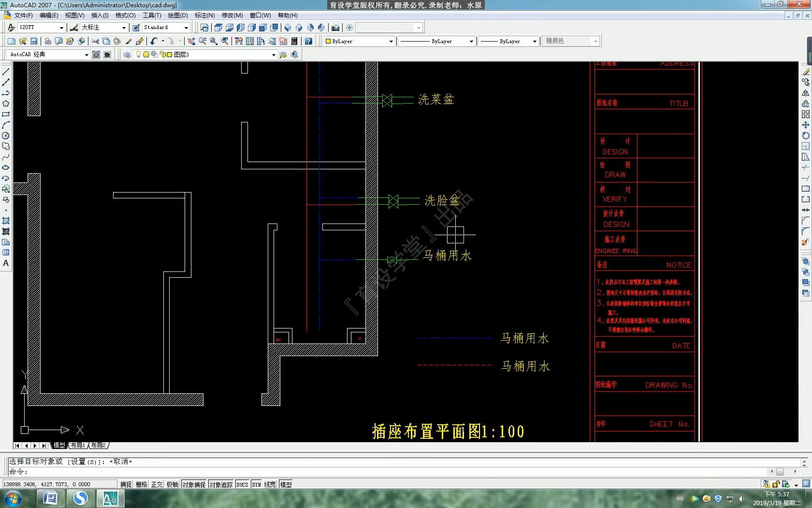Select the Line draw tool

tap(6, 72)
